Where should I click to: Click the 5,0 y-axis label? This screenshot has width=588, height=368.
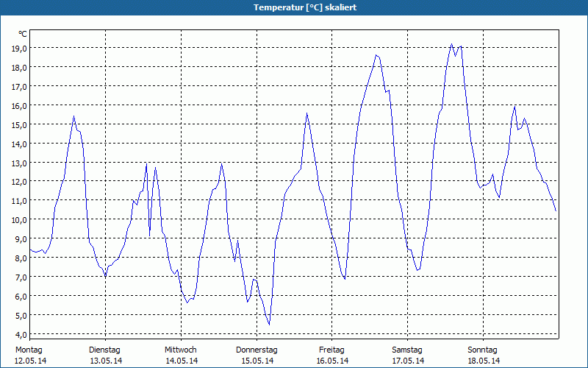coord(21,316)
